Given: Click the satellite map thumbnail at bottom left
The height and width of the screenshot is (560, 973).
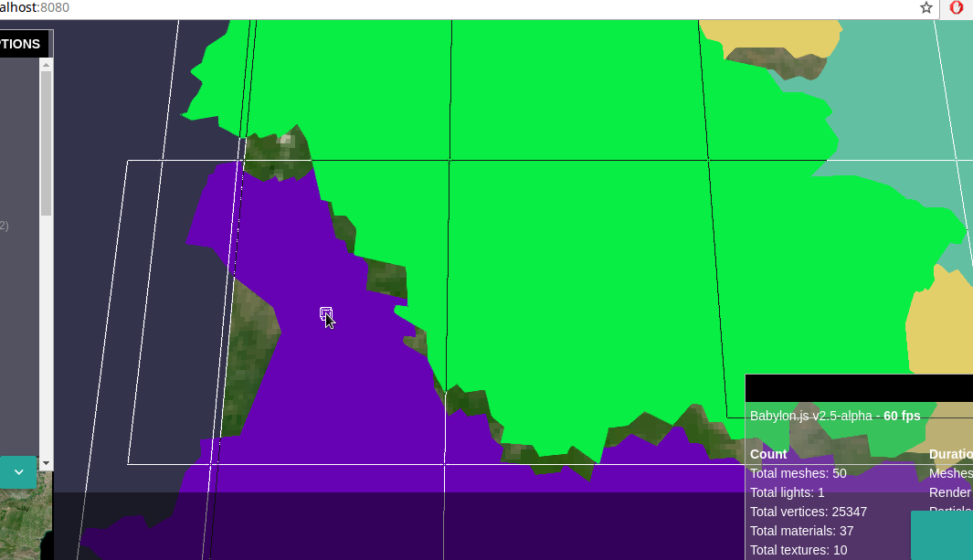Looking at the screenshot, I should click(x=20, y=525).
